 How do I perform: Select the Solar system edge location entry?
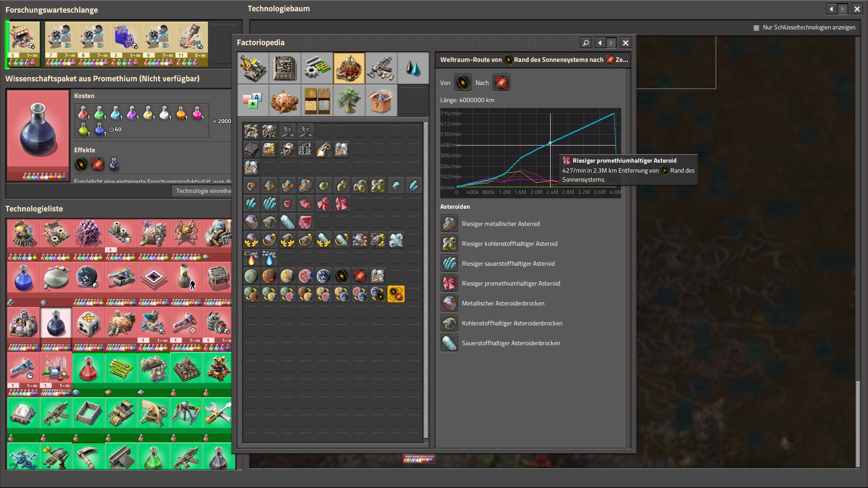[x=342, y=276]
